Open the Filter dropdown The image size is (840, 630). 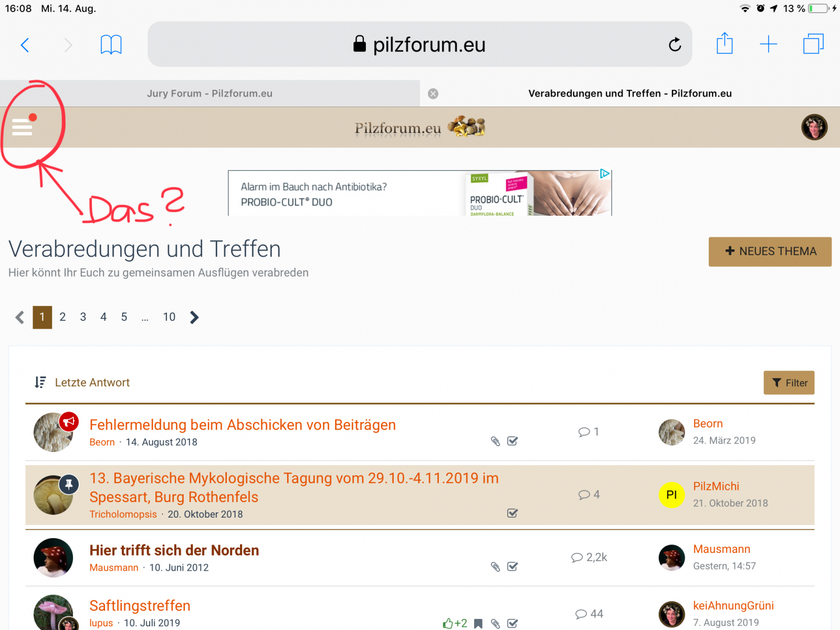click(789, 383)
